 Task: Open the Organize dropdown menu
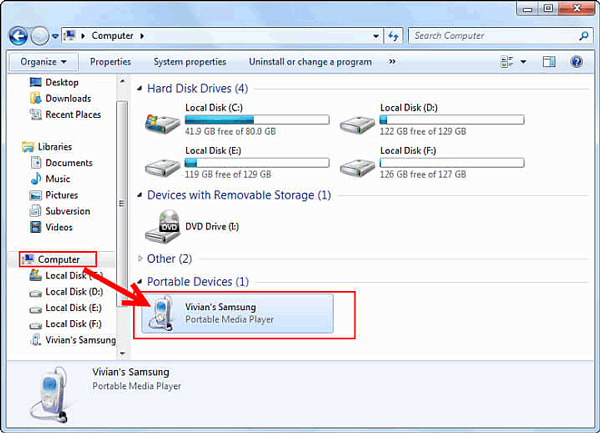click(x=44, y=62)
